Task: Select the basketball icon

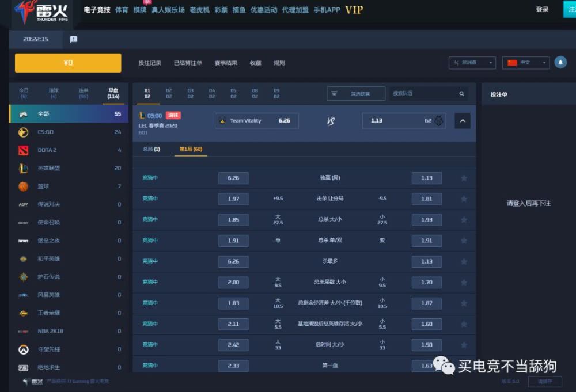Action: pos(24,187)
